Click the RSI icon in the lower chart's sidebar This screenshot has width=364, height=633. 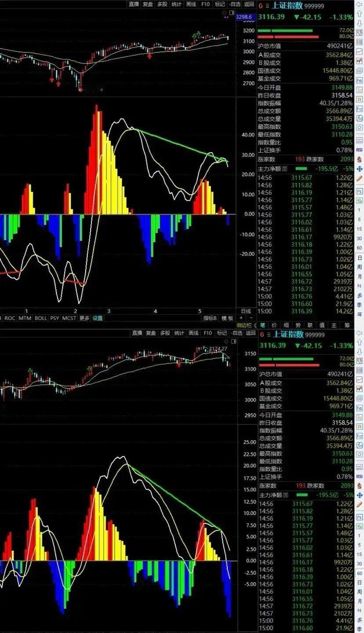pyautogui.click(x=359, y=477)
